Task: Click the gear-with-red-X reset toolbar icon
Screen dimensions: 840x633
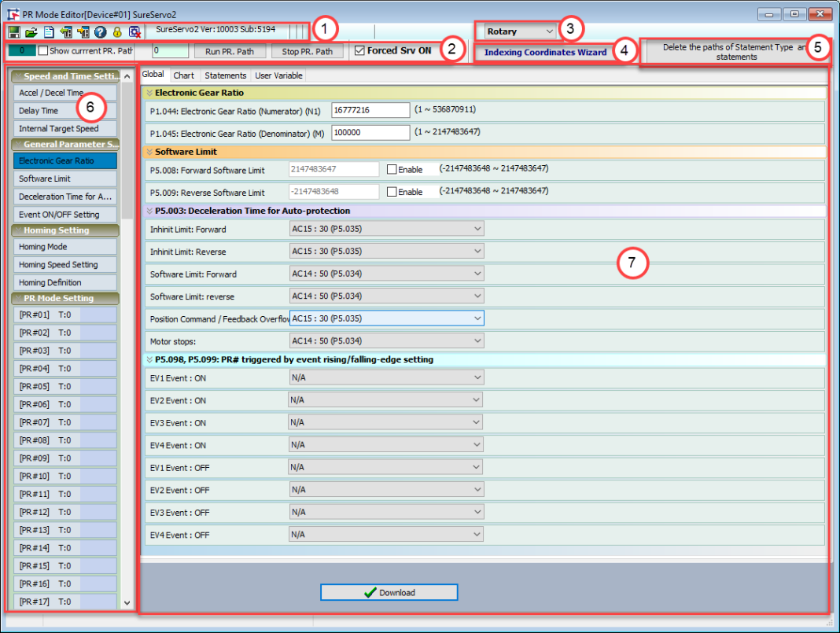Action: click(x=134, y=31)
